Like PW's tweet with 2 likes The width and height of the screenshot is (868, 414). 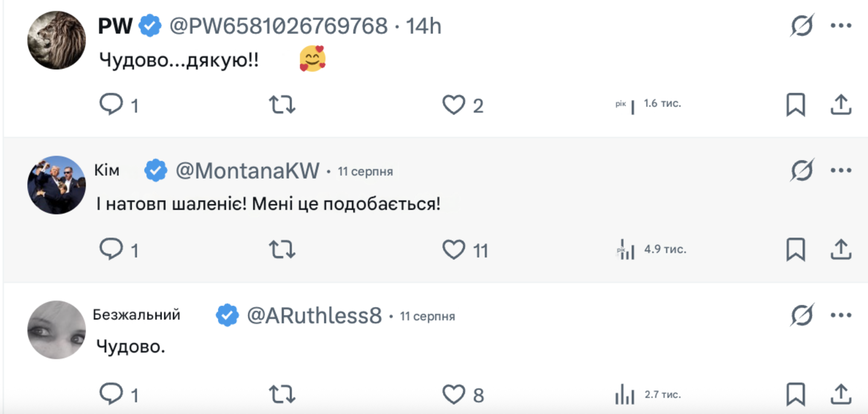pos(454,105)
